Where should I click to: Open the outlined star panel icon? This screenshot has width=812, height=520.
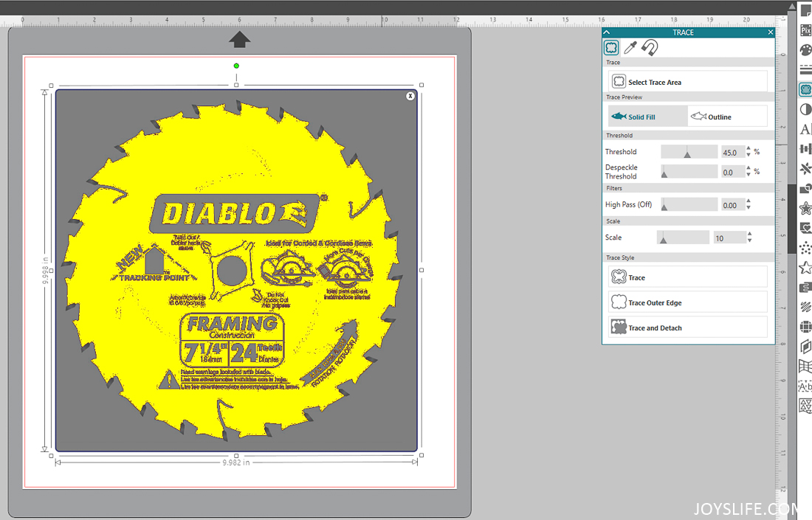(806, 268)
